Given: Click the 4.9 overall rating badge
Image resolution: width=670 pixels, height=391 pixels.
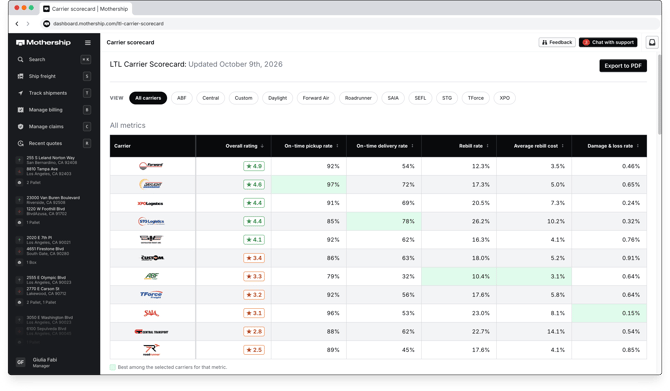Looking at the screenshot, I should pyautogui.click(x=254, y=166).
